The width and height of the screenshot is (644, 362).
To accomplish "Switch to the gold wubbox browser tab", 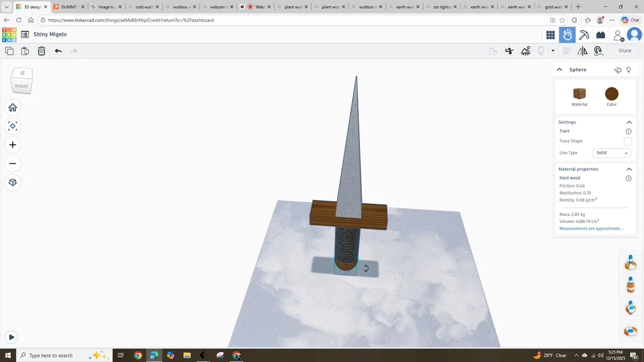I will tap(552, 7).
